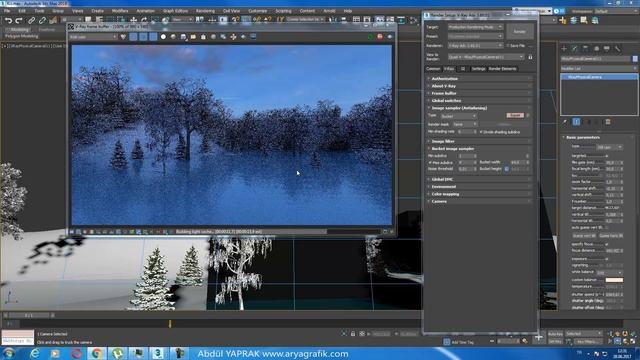Toggle third blue color channel button in frame buffer

click(153, 37)
